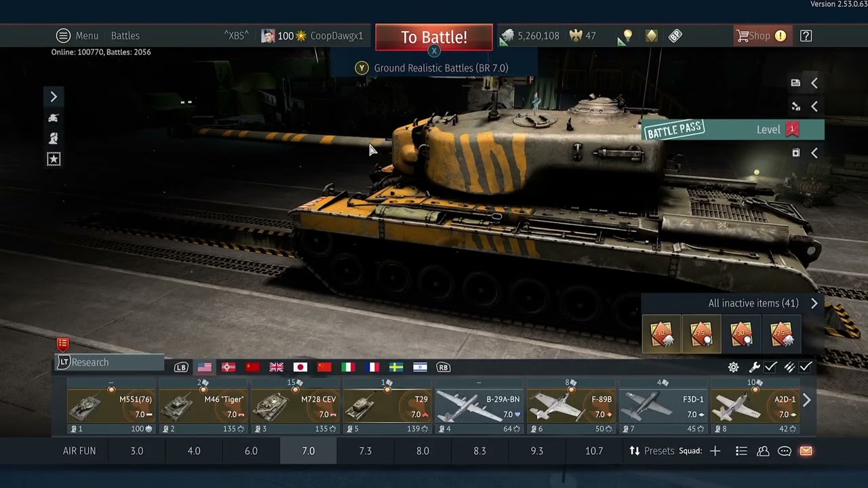
Task: Select the second booster card
Action: [x=701, y=334]
